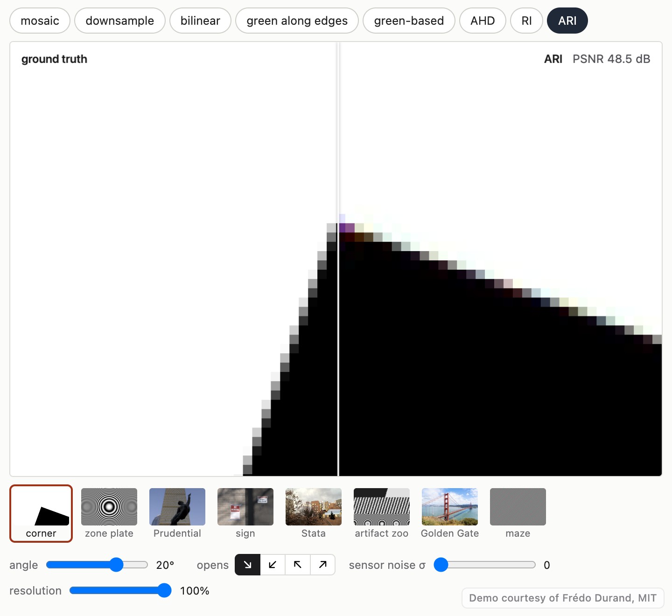
Task: Switch to the AHD method
Action: [x=483, y=21]
